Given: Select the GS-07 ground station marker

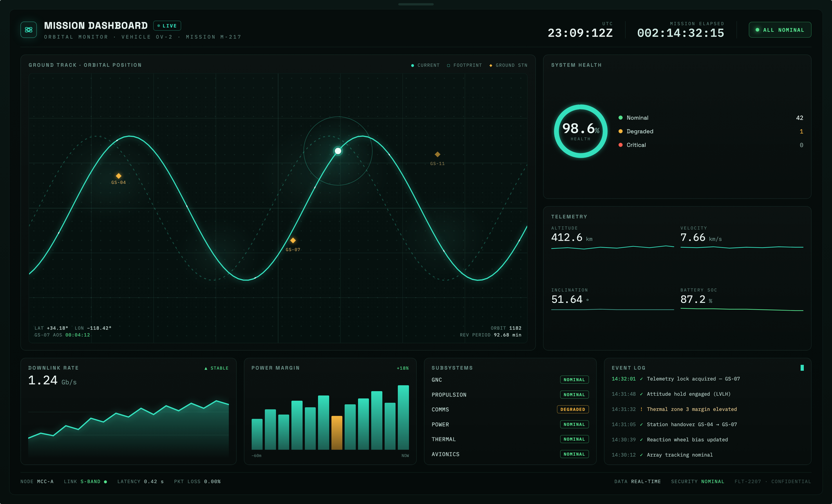Looking at the screenshot, I should (293, 241).
